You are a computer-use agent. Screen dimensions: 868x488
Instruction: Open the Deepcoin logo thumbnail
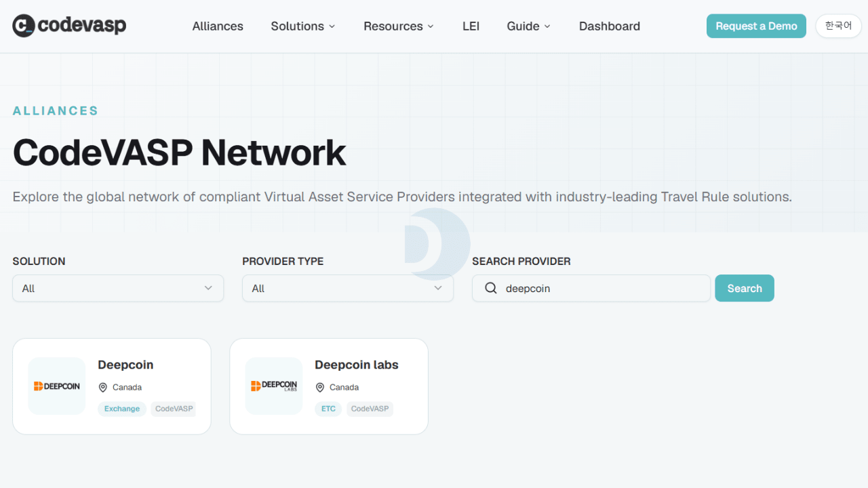57,386
